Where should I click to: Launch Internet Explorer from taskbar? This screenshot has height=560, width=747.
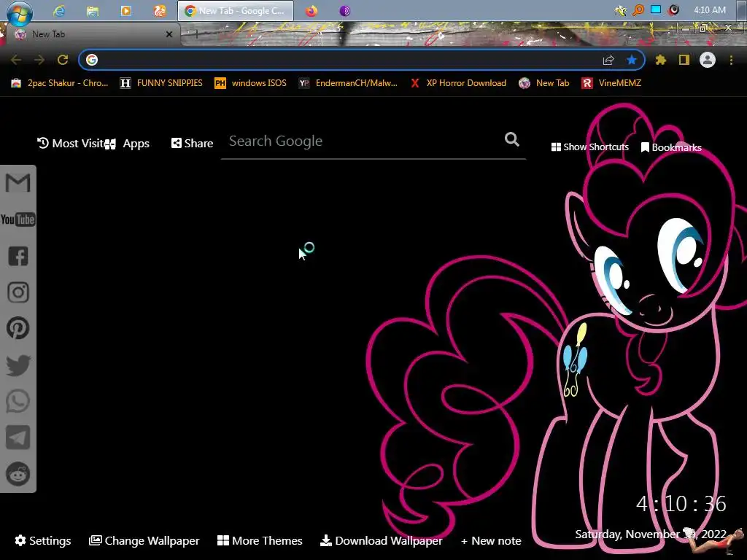coord(59,10)
